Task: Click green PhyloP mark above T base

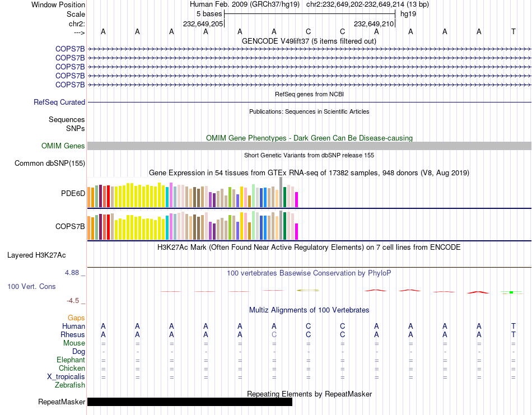Action: (511, 292)
